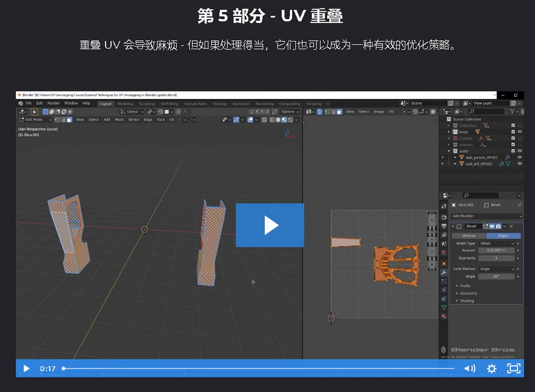Collapse the outer collection

[x=449, y=151]
